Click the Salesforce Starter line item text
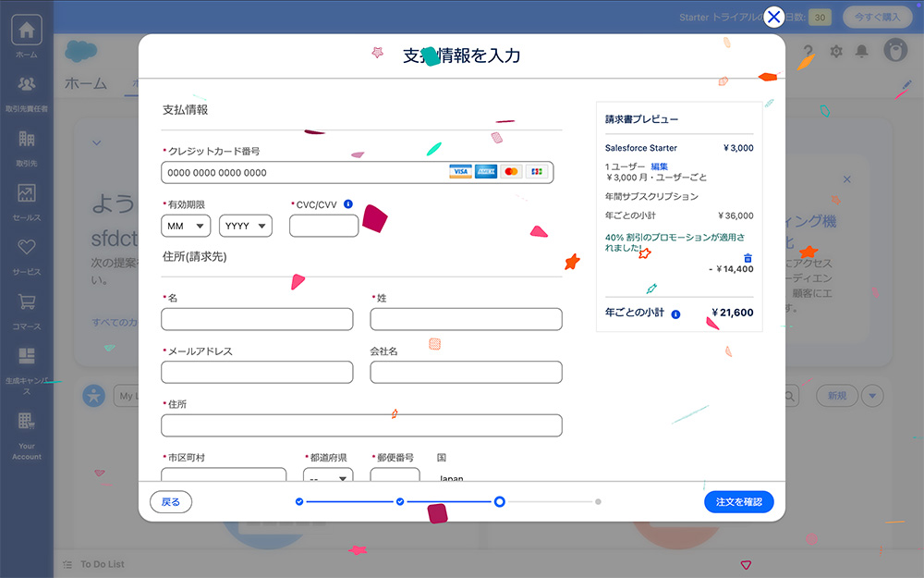The image size is (924, 578). pos(641,148)
